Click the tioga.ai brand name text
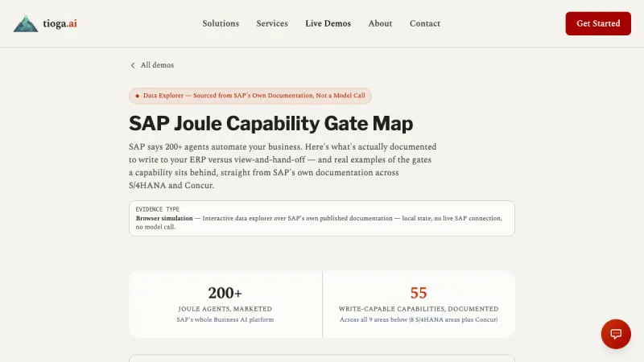The image size is (644, 362). [x=60, y=23]
